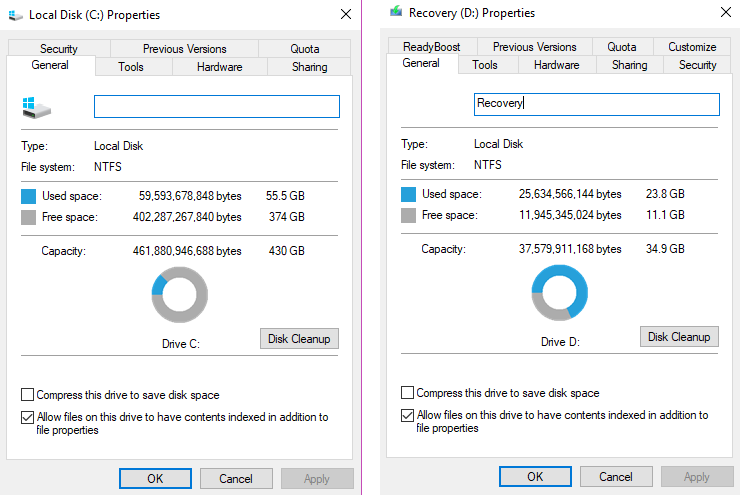Click the 25,634,566,144 bytes used space value

coord(570,194)
